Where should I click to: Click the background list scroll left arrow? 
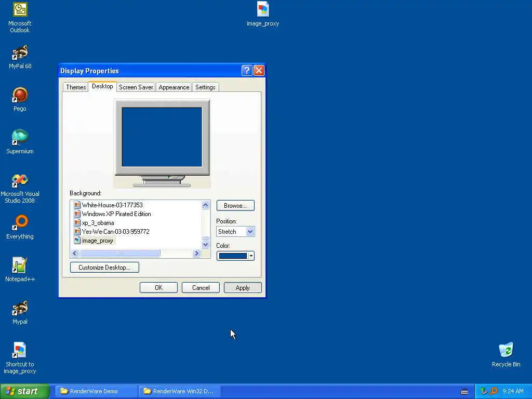[x=75, y=254]
